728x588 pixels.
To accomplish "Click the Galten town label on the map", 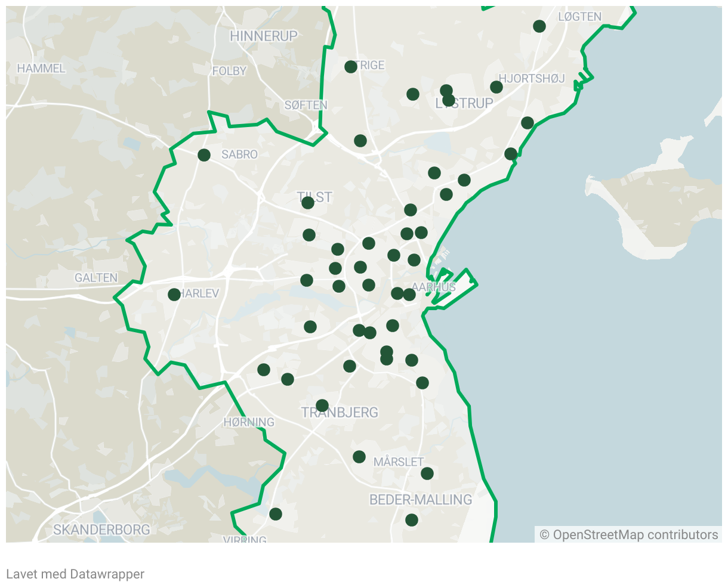I will tap(96, 278).
